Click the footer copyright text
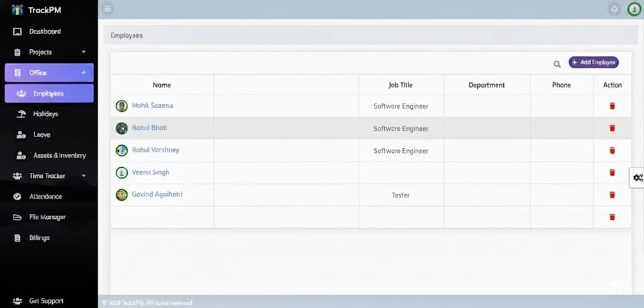644x308 pixels. (x=147, y=303)
